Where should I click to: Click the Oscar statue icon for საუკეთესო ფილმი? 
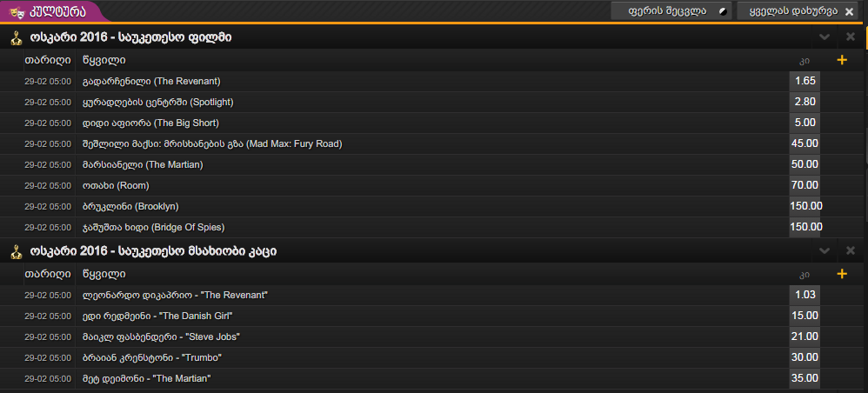pyautogui.click(x=16, y=37)
